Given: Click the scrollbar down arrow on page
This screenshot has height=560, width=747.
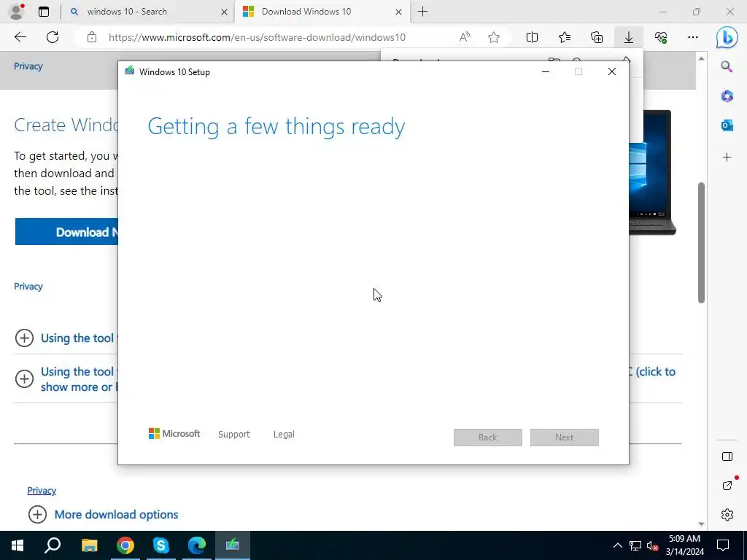Looking at the screenshot, I should click(701, 524).
